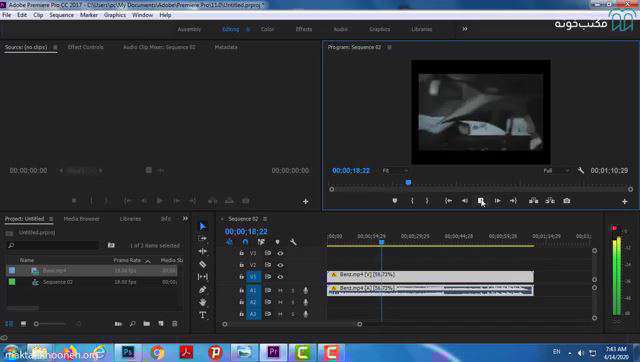Select the Hand tool
640x362 pixels.
[202, 302]
